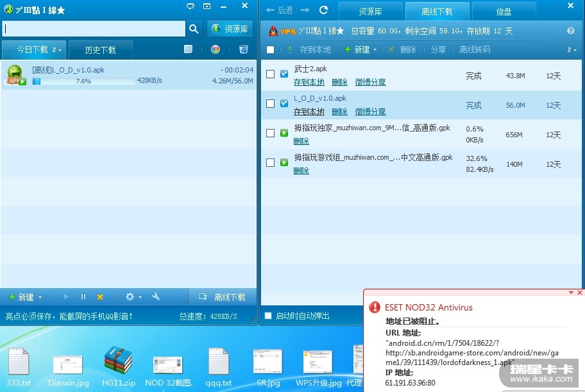Click 微博分享 link under L_O_D_v1.0.apk
This screenshot has width=585, height=392.
click(371, 112)
